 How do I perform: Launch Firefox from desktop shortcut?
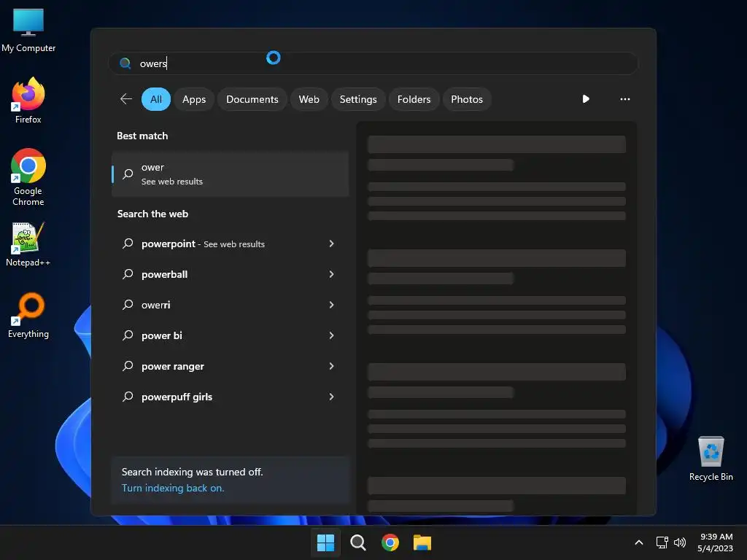28,101
